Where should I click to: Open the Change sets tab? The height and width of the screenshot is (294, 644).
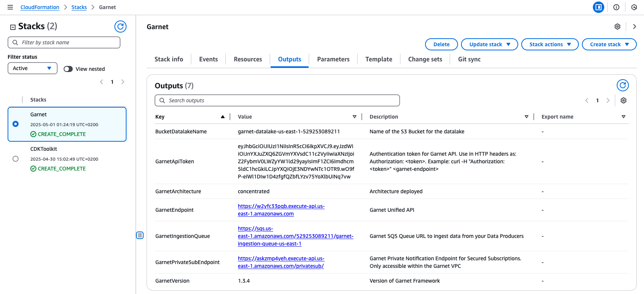tap(425, 59)
